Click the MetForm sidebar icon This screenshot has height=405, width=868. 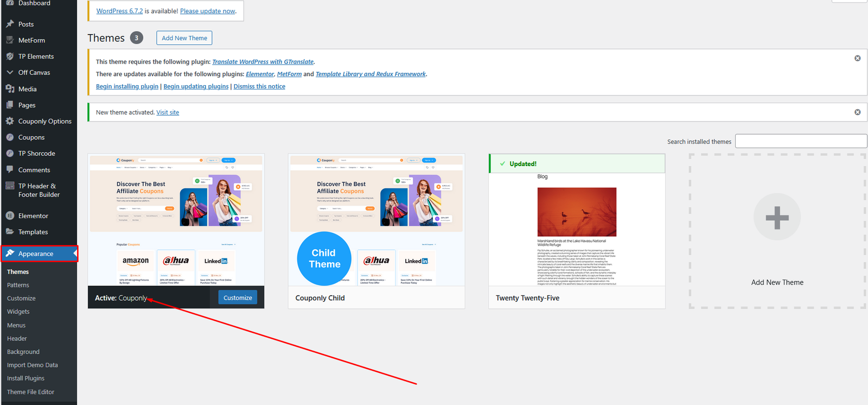[x=10, y=40]
